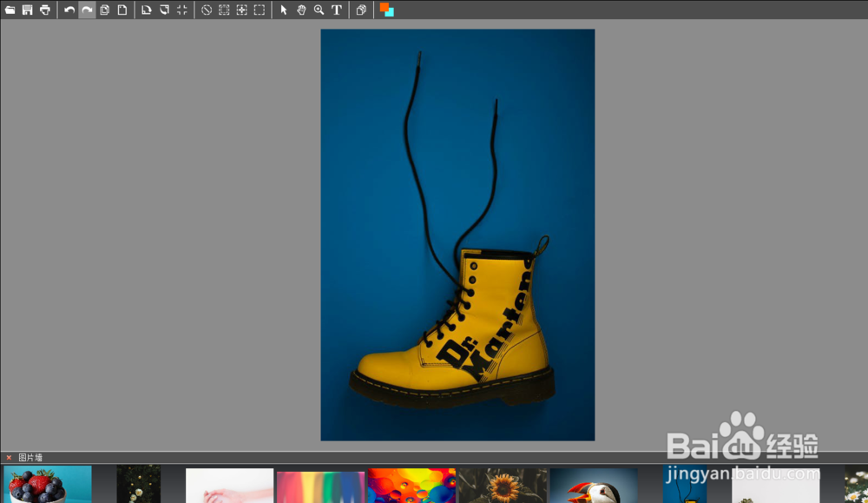Choose the Text tool

[x=337, y=10]
